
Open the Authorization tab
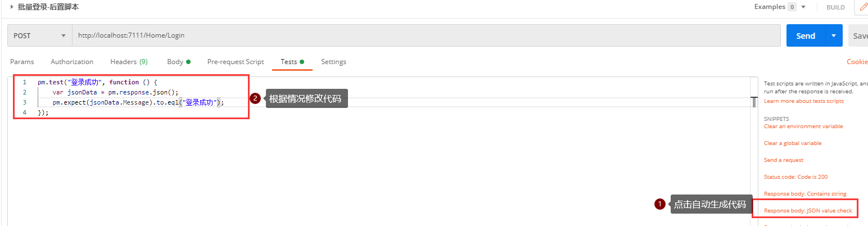(x=72, y=62)
